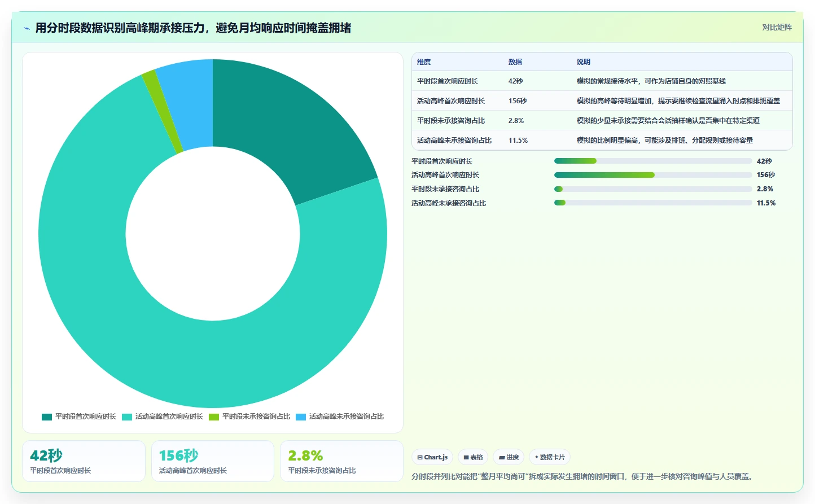The image size is (815, 504).
Task: Click the 11.5% value in the table
Action: coord(518,141)
